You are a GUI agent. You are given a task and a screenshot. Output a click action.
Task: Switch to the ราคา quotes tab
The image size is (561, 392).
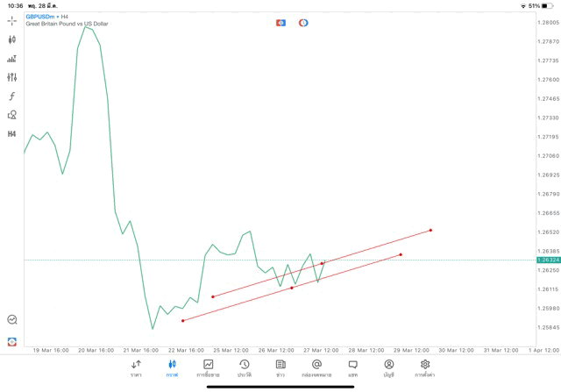click(136, 367)
